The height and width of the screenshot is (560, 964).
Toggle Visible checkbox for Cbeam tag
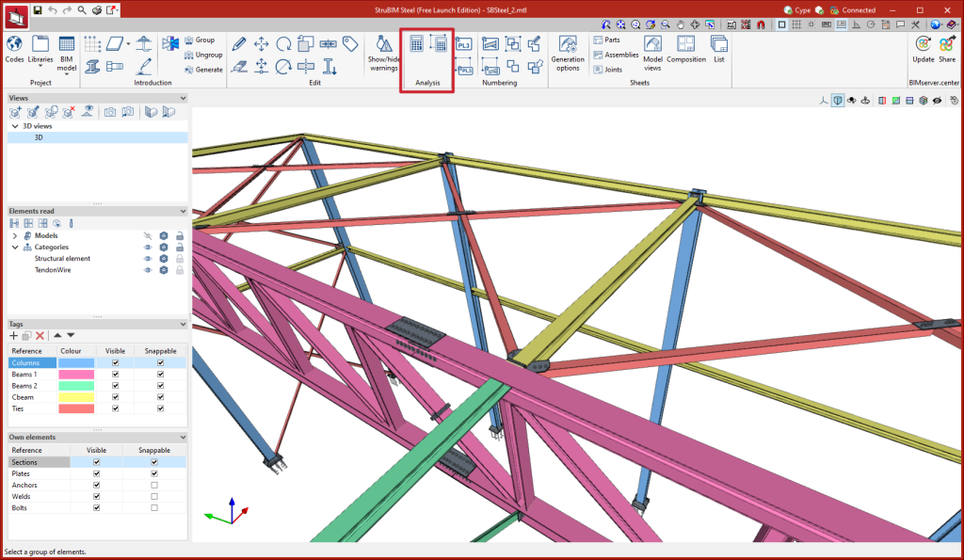pos(115,397)
